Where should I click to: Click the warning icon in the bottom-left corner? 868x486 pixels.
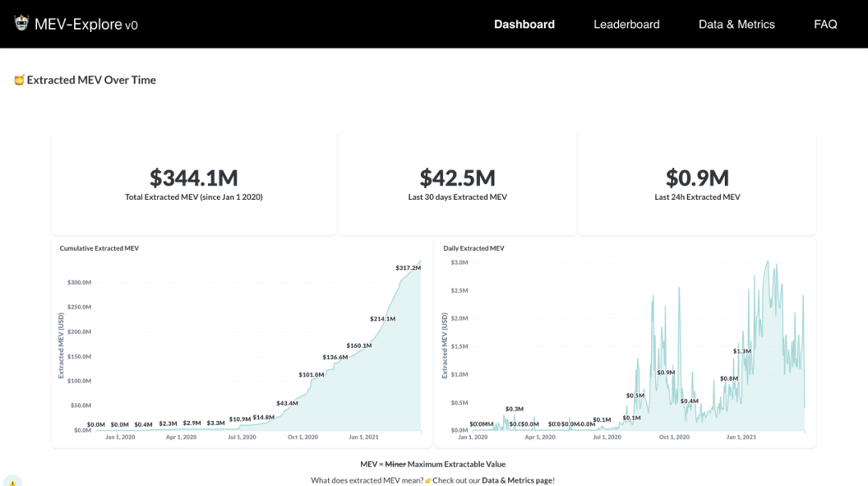tap(12, 482)
